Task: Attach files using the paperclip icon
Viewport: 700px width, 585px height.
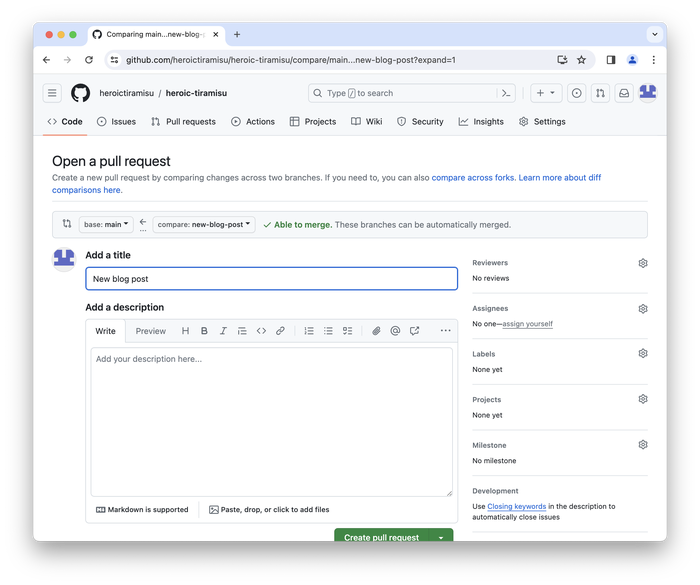Action: 376,331
